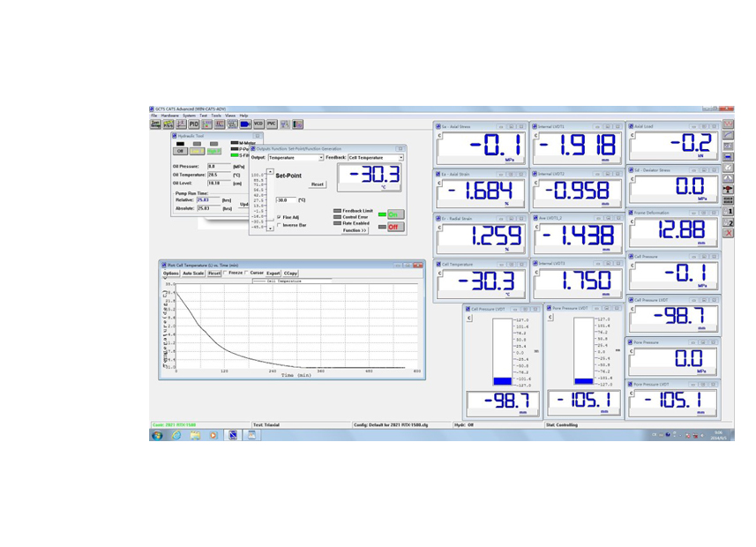Open the Hardware menu
The height and width of the screenshot is (547, 756).
pos(171,116)
